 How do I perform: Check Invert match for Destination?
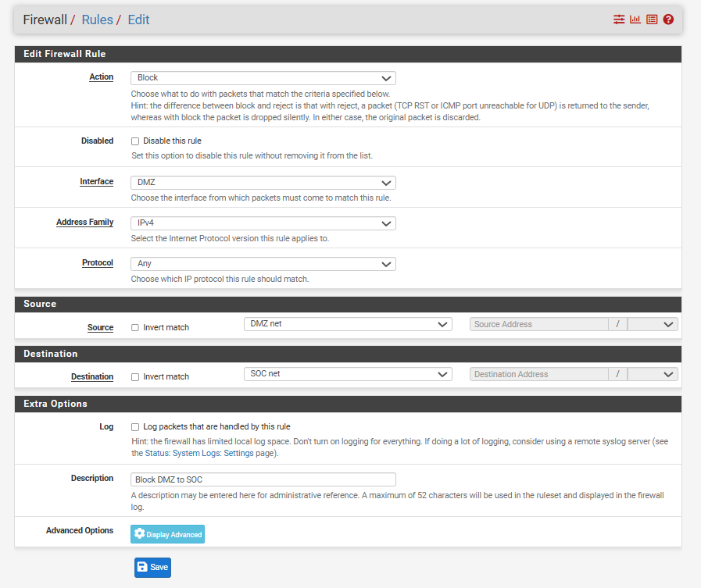(135, 377)
